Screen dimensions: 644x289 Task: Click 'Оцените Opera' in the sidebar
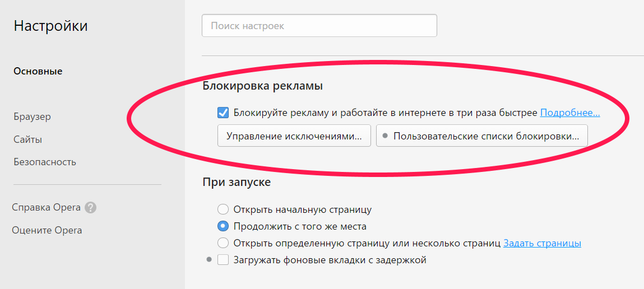[x=47, y=230]
